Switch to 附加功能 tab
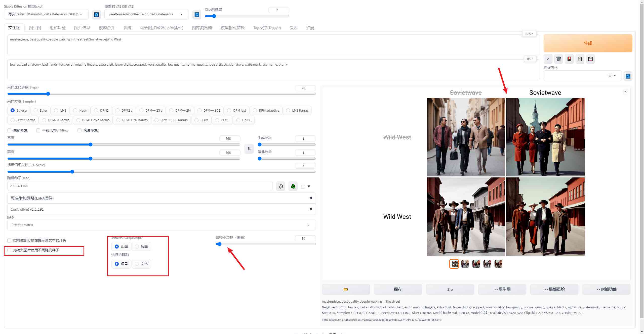644x334 pixels. 57,28
